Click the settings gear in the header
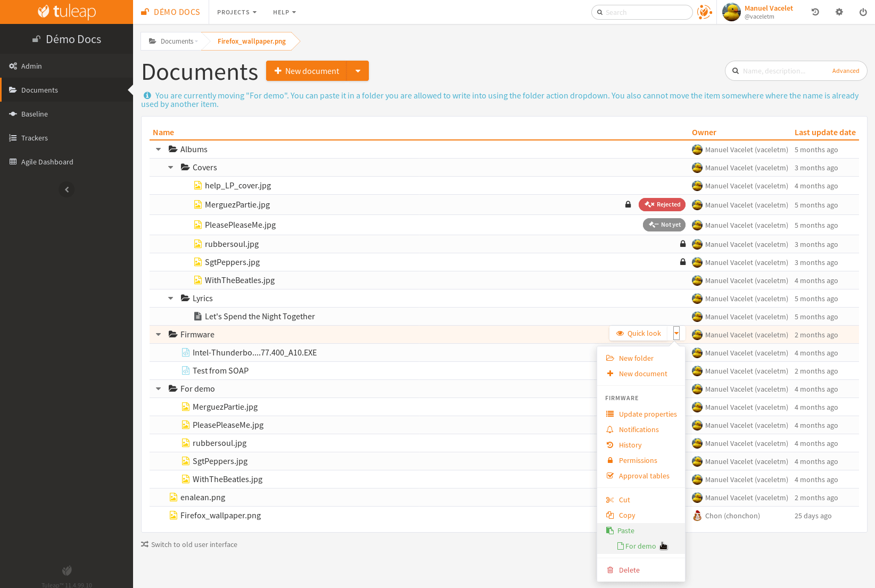 click(x=839, y=12)
